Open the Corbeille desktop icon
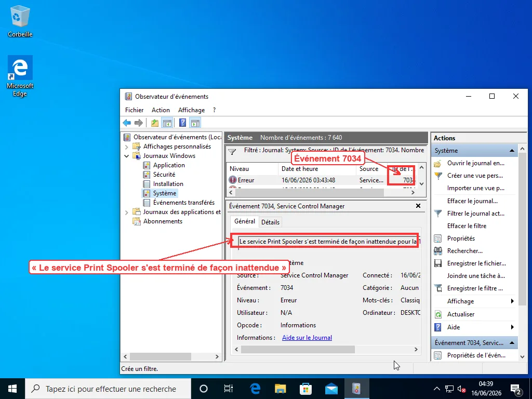 (x=20, y=21)
